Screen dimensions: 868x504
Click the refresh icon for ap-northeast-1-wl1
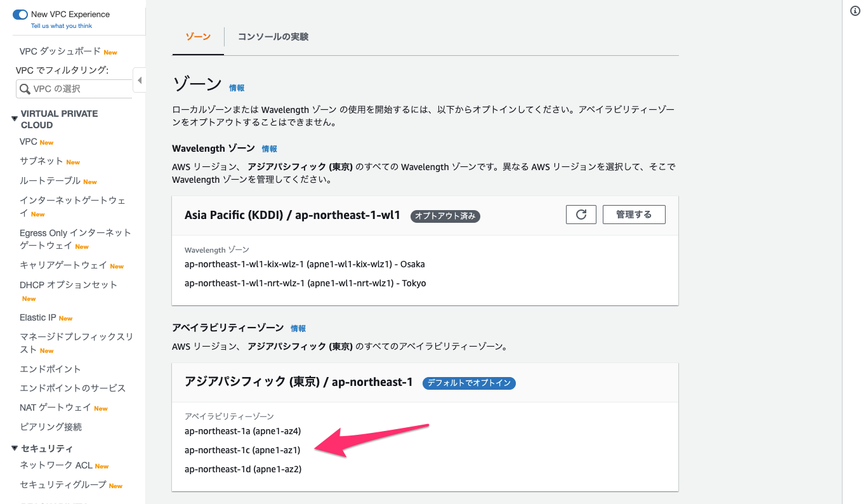point(581,215)
